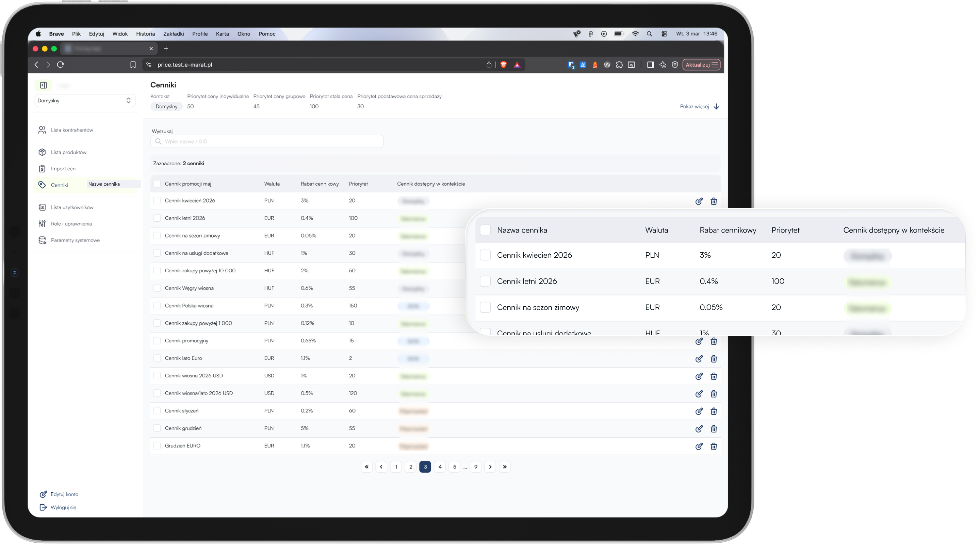Check the Cennik Węgry wiosna checkbox
The width and height of the screenshot is (980, 544).
tap(157, 288)
